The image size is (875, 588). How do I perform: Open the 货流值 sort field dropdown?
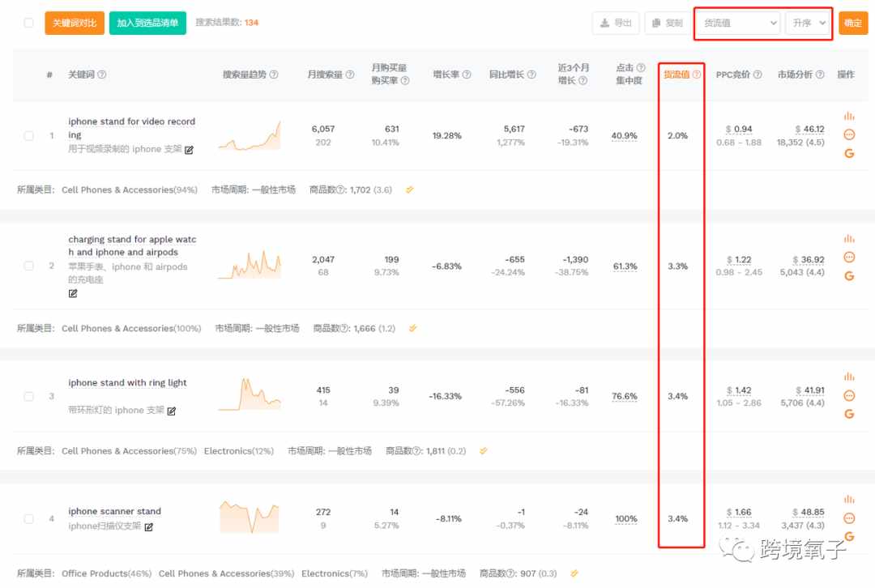pos(738,23)
